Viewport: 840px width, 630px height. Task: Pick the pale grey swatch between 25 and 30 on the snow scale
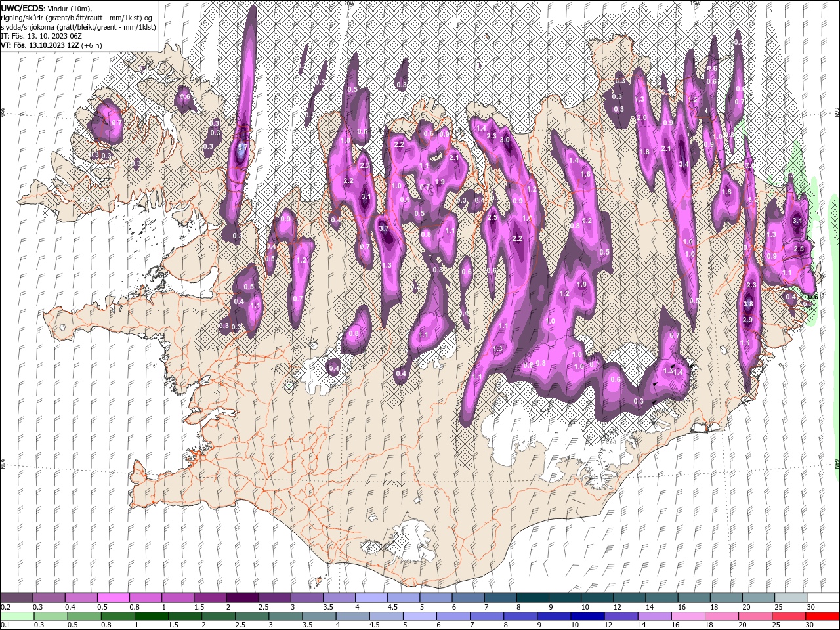coord(791,598)
